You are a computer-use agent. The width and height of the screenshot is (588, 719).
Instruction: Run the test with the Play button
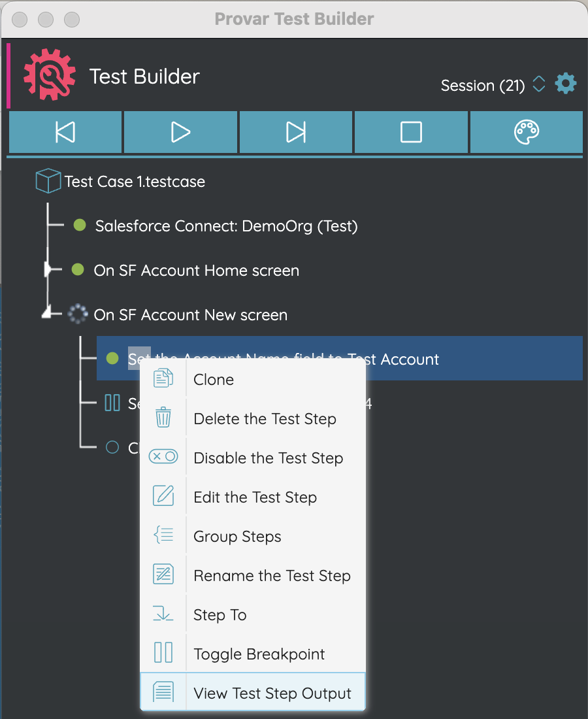tap(180, 131)
